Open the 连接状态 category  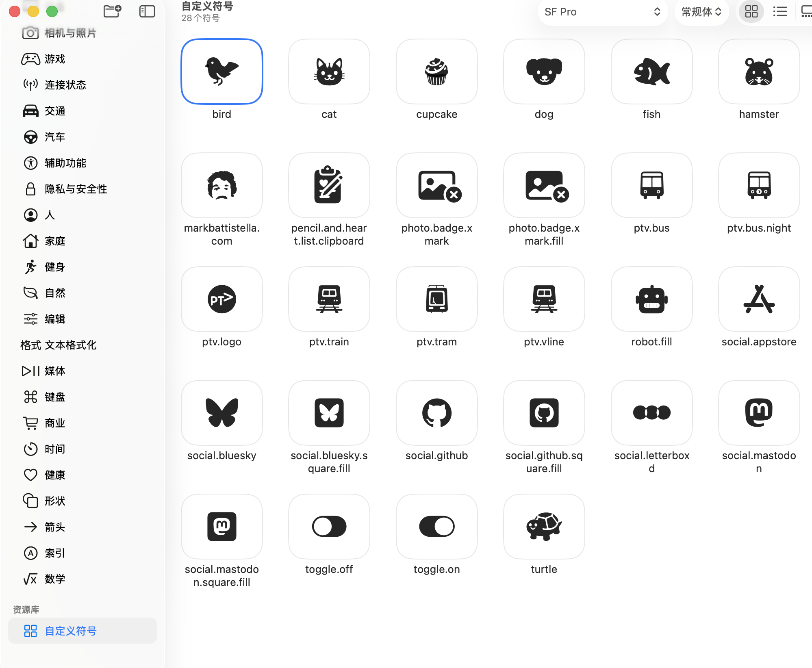point(83,85)
